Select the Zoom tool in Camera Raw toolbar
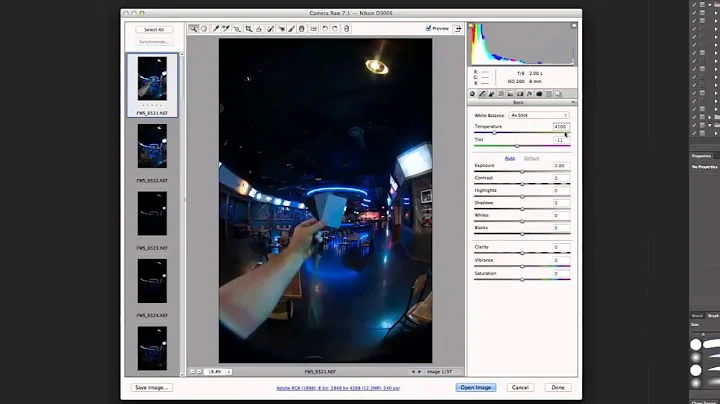This screenshot has height=404, width=720. click(x=193, y=28)
